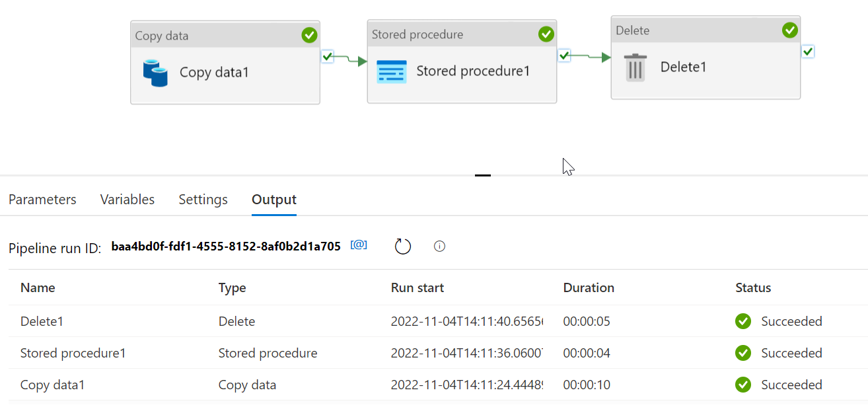Sort by the Status column header

[x=753, y=287]
